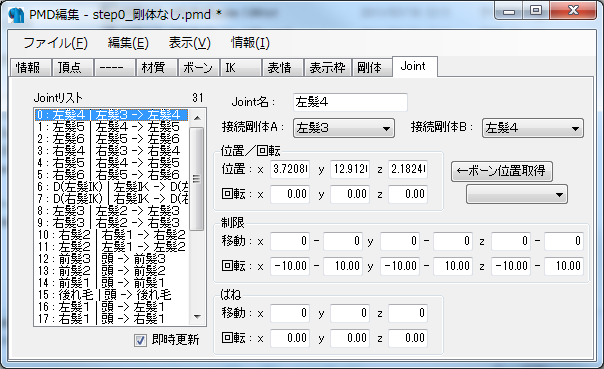Minimize the PMD編集 window

[509, 11]
